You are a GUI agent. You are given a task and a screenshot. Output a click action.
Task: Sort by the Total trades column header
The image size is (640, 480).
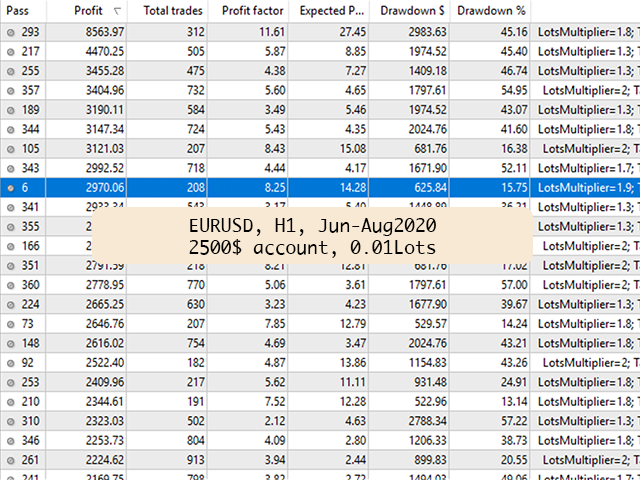point(167,11)
